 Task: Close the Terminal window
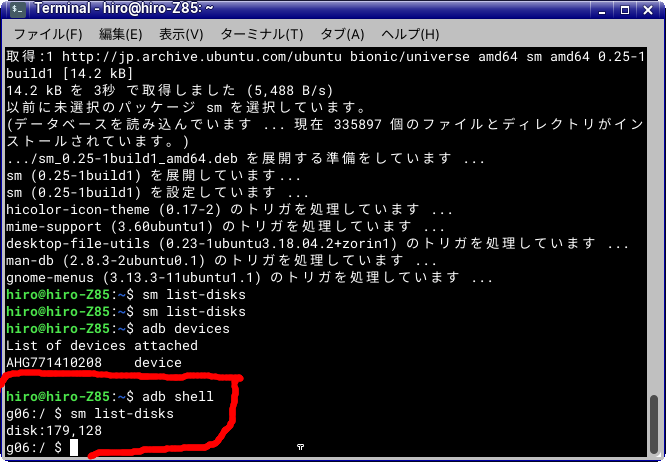pyautogui.click(x=648, y=10)
